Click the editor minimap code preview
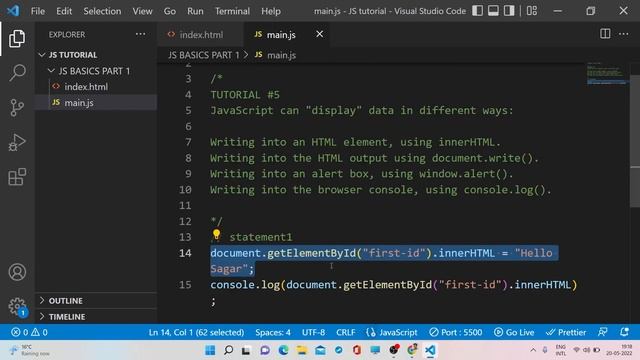 (606, 73)
